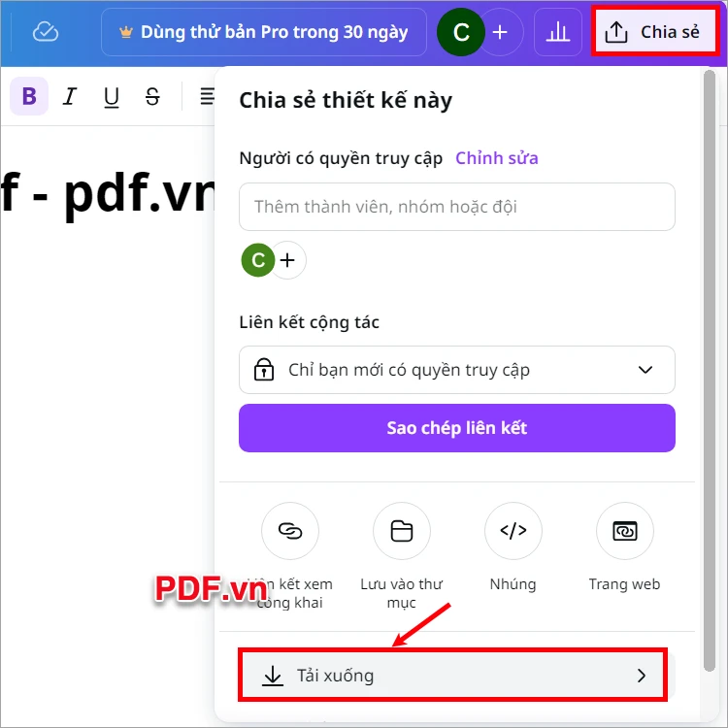This screenshot has width=728, height=728.
Task: Open the analytics bar chart icon
Action: (557, 32)
